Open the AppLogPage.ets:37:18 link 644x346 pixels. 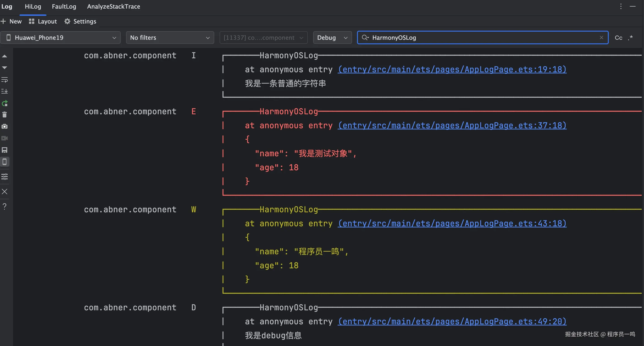click(452, 125)
